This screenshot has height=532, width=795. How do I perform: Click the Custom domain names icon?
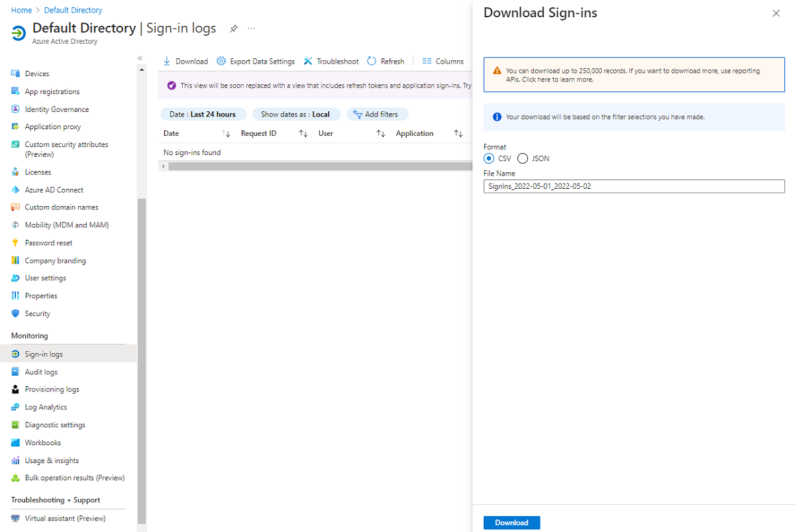point(15,207)
